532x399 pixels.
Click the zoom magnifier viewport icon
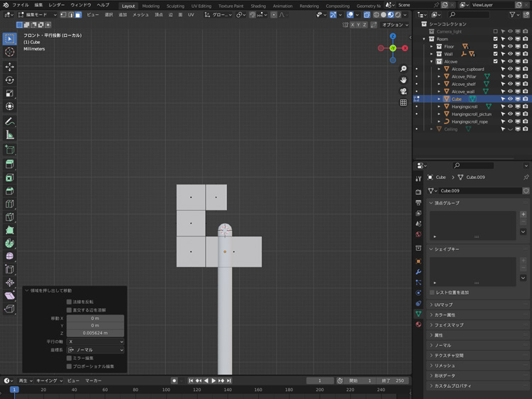coord(403,69)
